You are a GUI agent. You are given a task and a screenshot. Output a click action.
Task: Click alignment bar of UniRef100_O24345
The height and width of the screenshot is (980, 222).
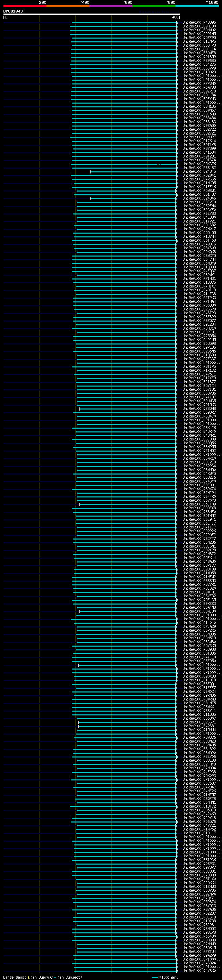click(134, 172)
